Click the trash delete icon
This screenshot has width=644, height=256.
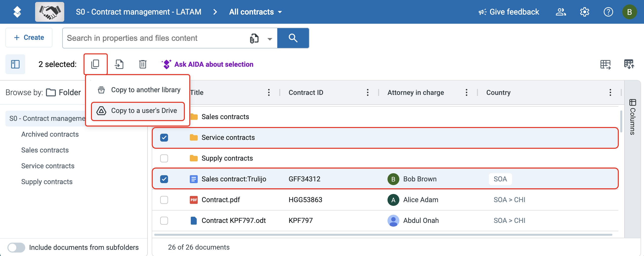click(143, 64)
